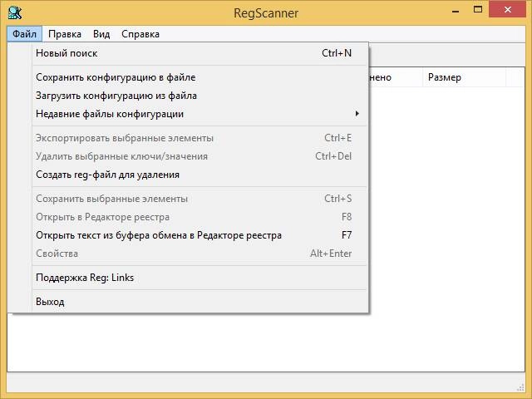This screenshot has width=532, height=399.
Task: Close the RegScanner window
Action: [x=508, y=9]
